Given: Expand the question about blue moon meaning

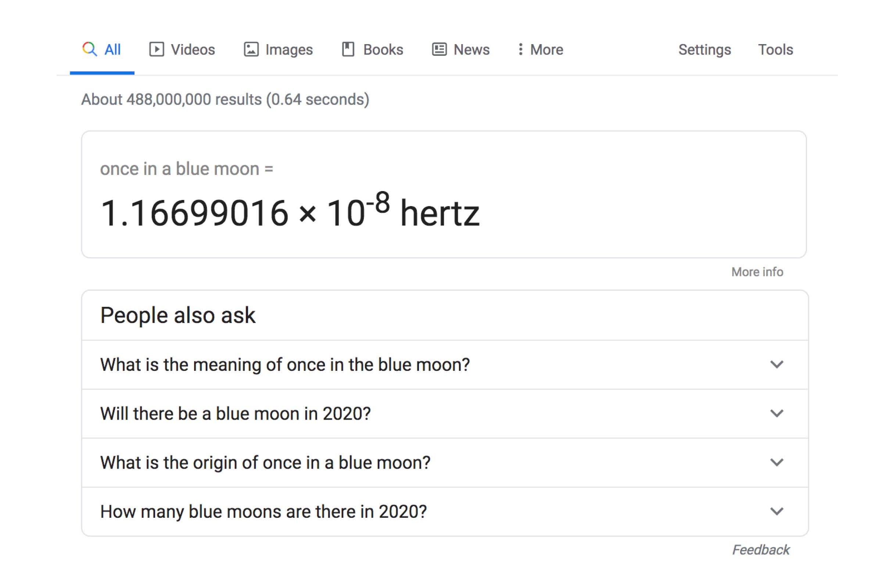Looking at the screenshot, I should click(777, 364).
